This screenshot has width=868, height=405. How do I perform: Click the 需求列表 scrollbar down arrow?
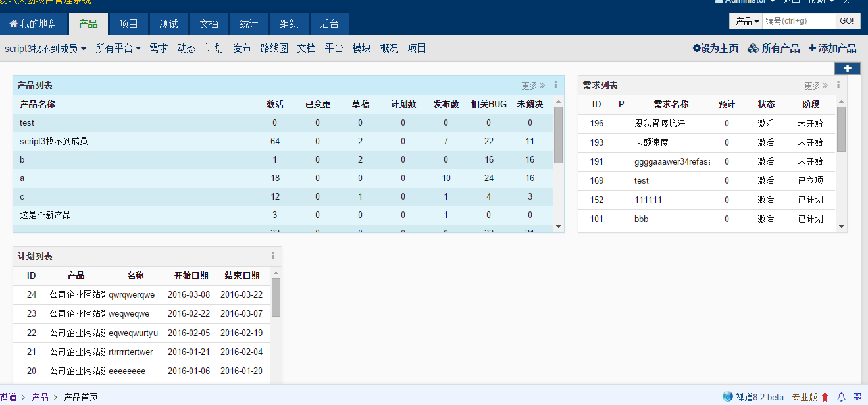[841, 227]
